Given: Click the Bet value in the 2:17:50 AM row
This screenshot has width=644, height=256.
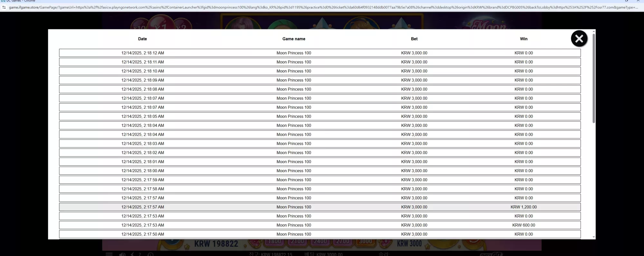Looking at the screenshot, I should click(x=414, y=234).
